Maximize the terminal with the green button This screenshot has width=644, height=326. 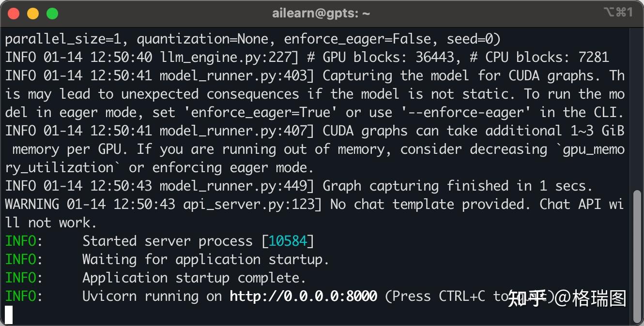(x=52, y=14)
